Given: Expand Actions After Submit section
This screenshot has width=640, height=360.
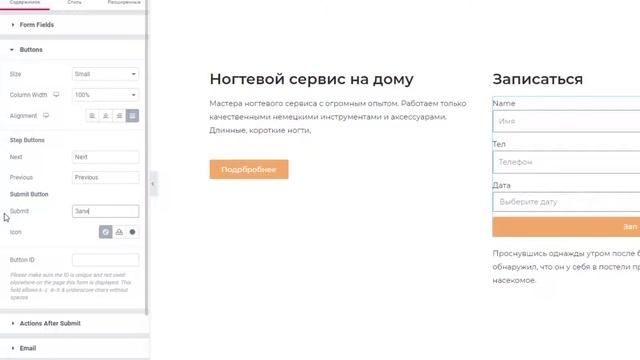Looking at the screenshot, I should 73,323.
